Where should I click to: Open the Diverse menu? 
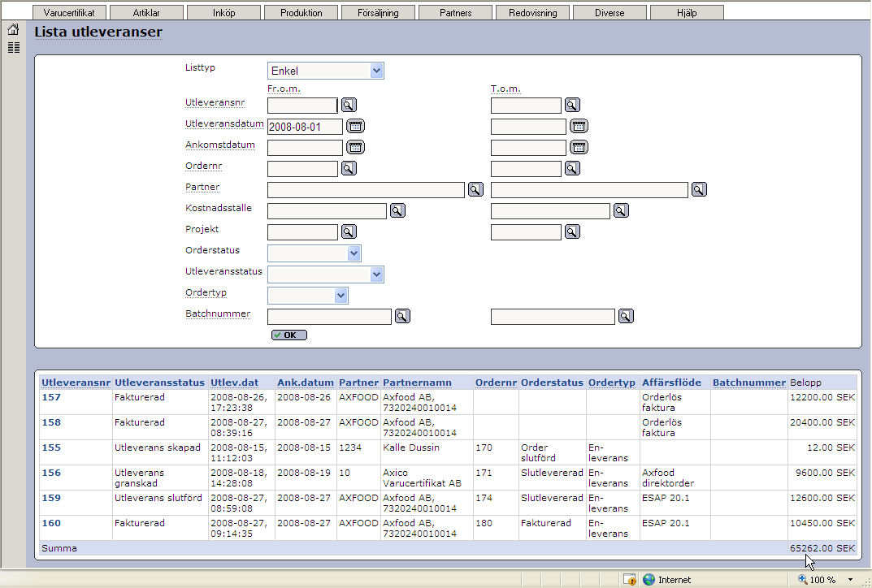(610, 12)
